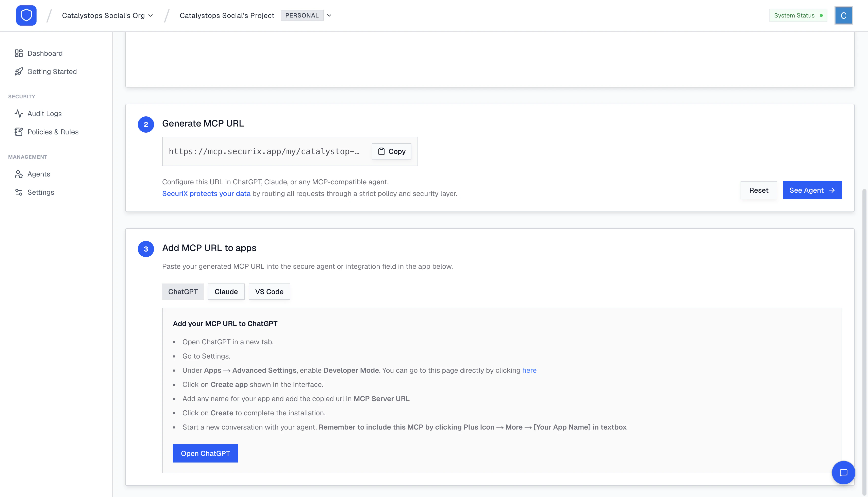The height and width of the screenshot is (497, 868).
Task: Click the green System Status dot
Action: (x=821, y=15)
